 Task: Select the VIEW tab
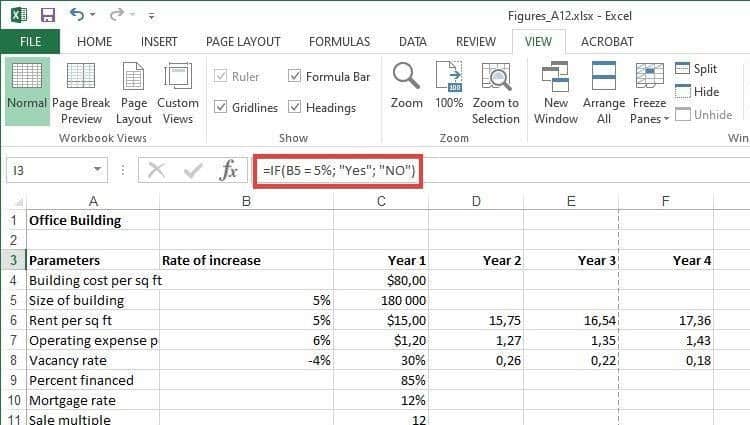(538, 42)
